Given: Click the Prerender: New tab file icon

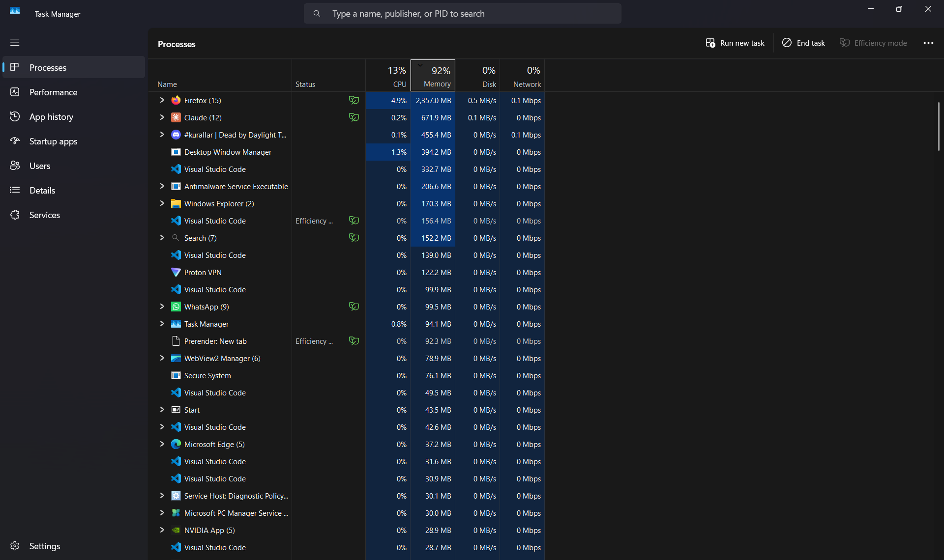Looking at the screenshot, I should coord(176,341).
